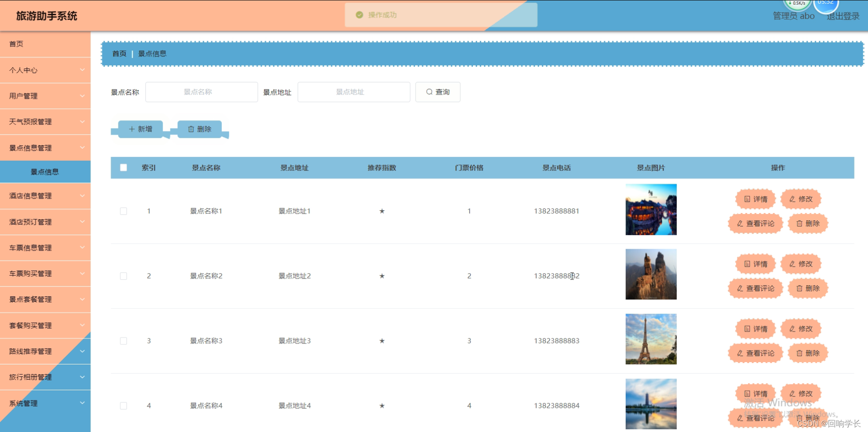The width and height of the screenshot is (868, 432).
Task: Click 删除 trash icon for 景点名称2
Action: point(799,288)
